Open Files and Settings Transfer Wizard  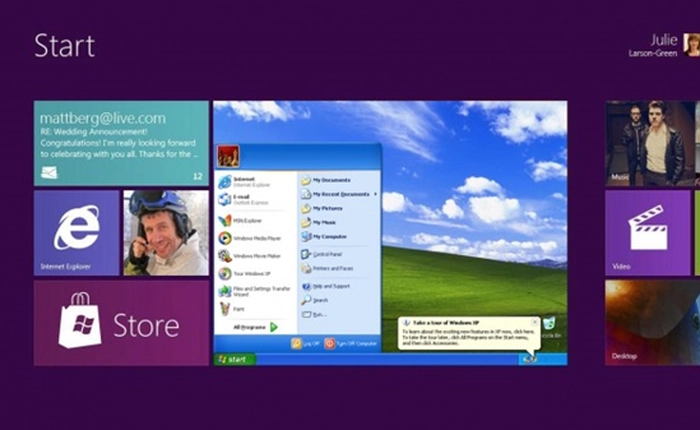pyautogui.click(x=256, y=291)
